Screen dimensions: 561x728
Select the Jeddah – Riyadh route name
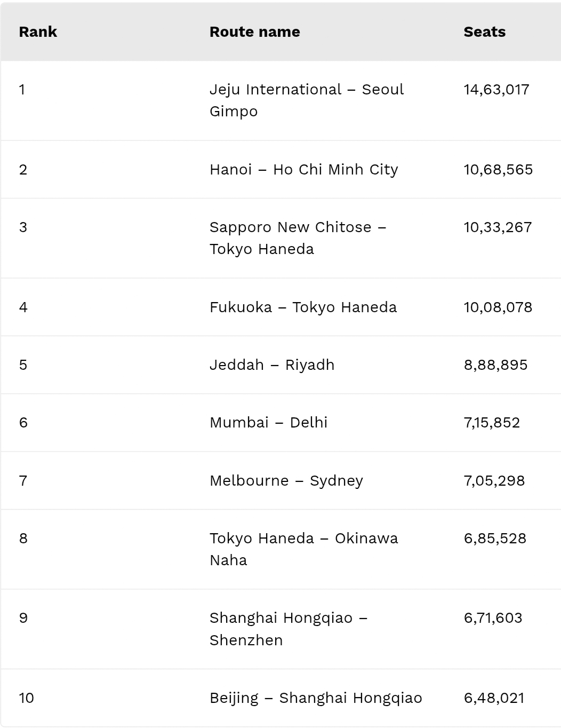click(272, 365)
